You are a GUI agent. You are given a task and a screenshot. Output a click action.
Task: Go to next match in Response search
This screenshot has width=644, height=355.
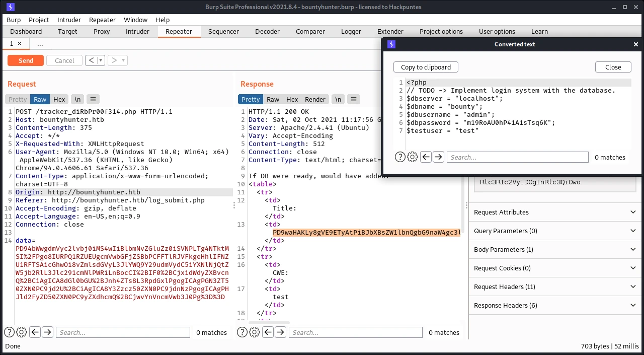281,332
